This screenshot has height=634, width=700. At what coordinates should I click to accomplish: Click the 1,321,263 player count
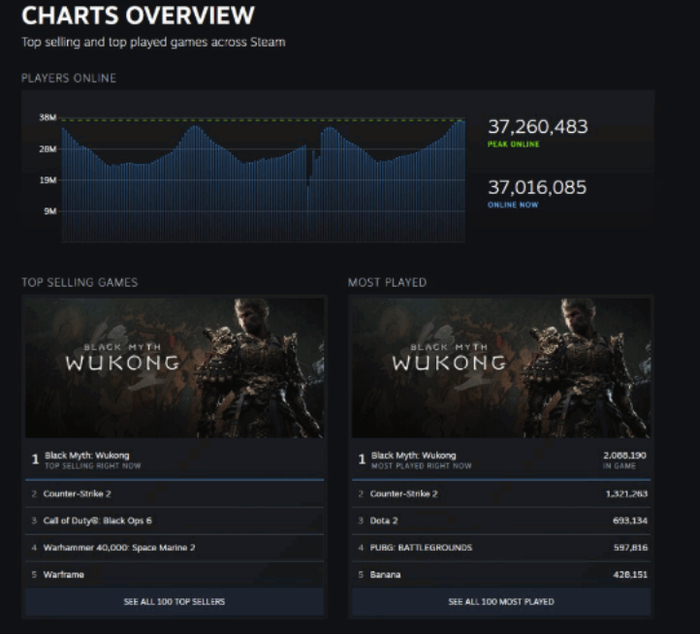tap(626, 494)
